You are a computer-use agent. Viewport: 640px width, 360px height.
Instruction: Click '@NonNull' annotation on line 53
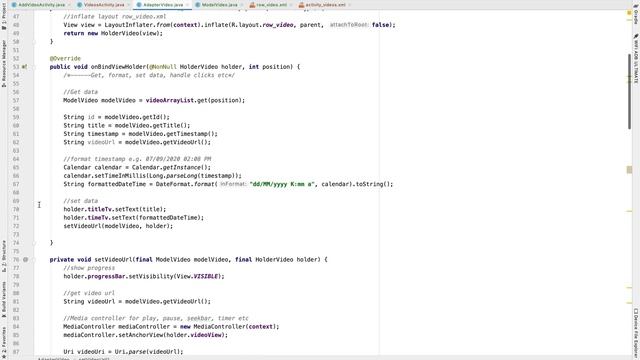(x=163, y=67)
